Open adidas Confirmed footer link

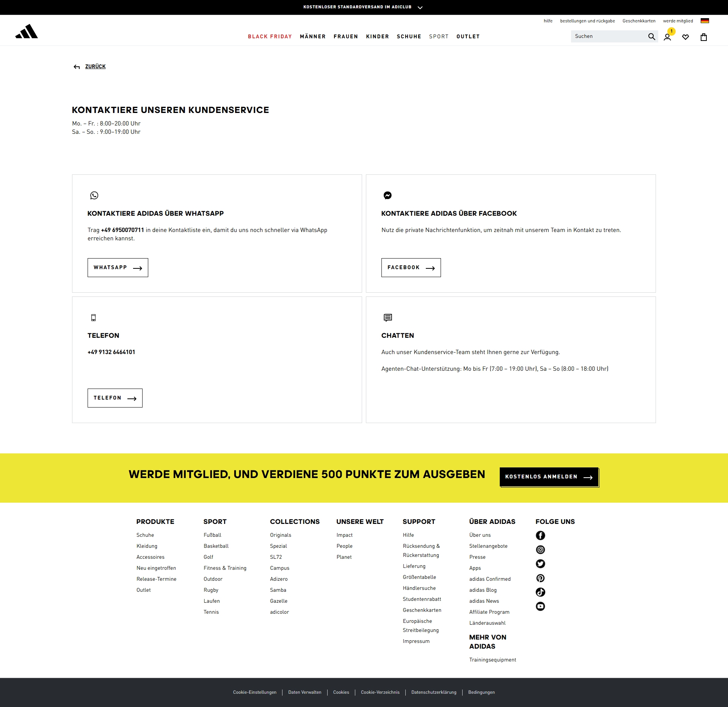point(490,579)
